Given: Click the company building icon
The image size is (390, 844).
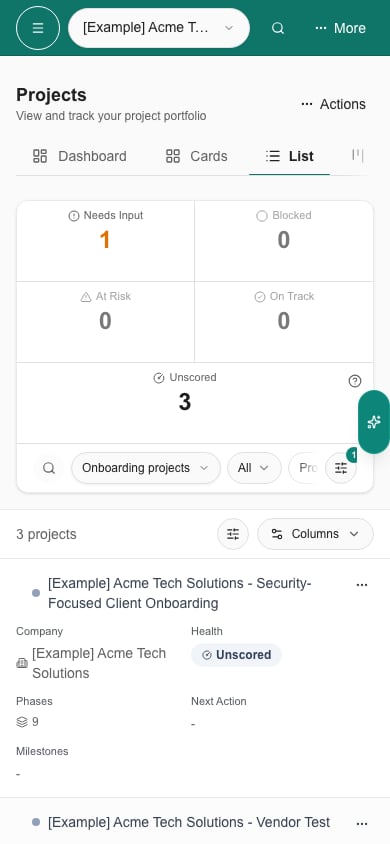Looking at the screenshot, I should 22,664.
